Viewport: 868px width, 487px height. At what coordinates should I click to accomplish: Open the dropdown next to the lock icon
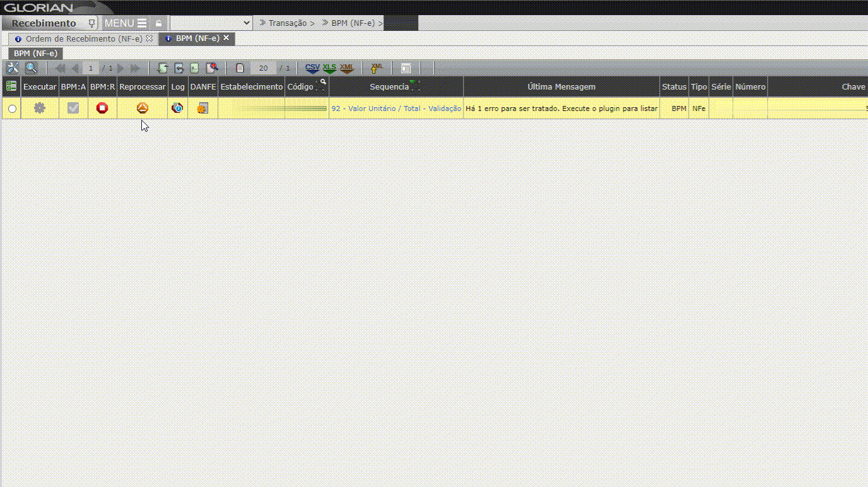click(x=211, y=23)
